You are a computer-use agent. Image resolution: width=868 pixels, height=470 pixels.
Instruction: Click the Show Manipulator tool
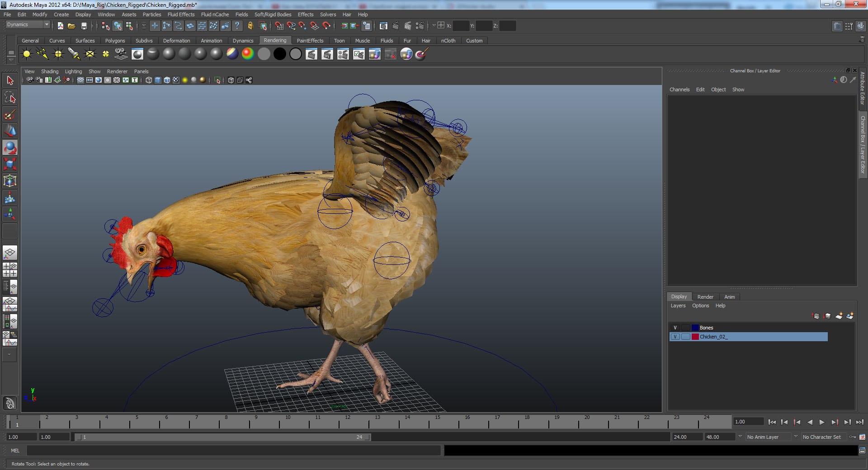(10, 214)
